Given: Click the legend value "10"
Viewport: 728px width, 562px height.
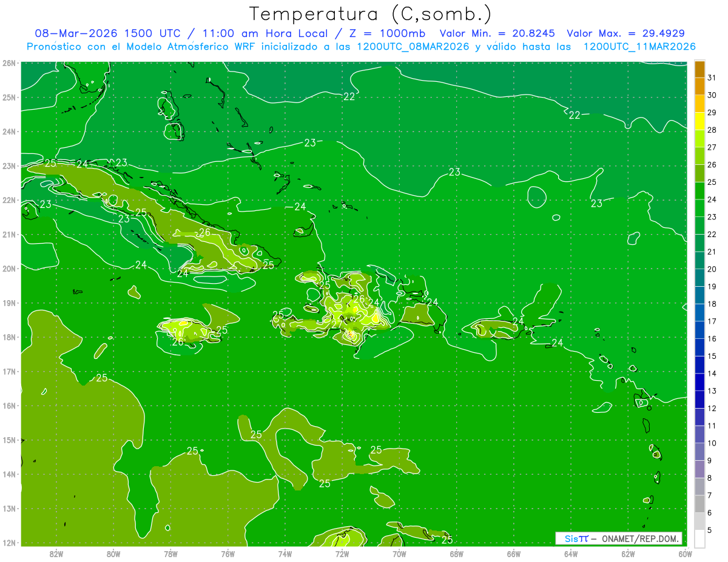Looking at the screenshot, I should (x=712, y=443).
